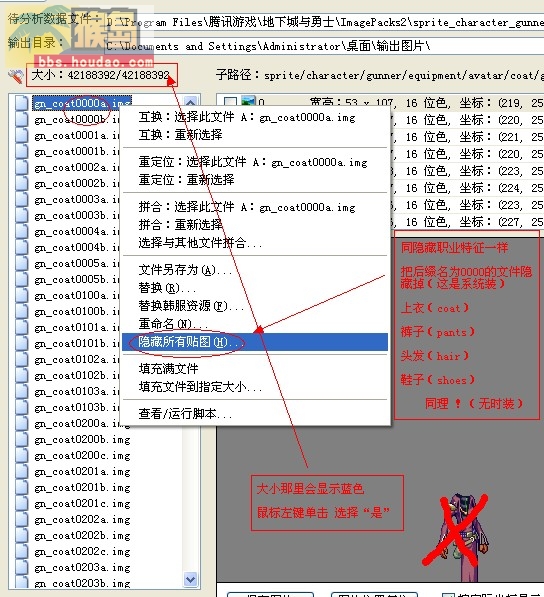Image resolution: width=544 pixels, height=597 pixels.
Task: Click file icon of gn_coat0100b
Action: coord(21,311)
